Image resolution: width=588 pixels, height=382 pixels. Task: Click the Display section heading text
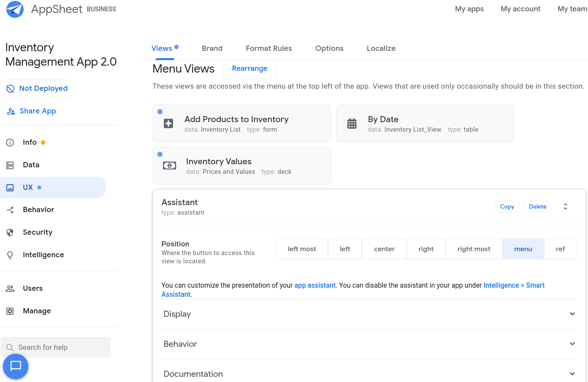177,314
